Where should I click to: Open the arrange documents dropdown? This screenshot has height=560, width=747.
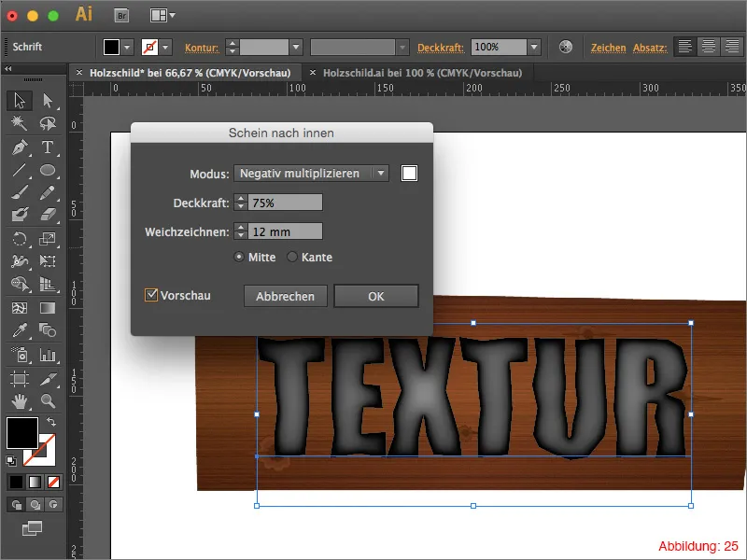[162, 16]
